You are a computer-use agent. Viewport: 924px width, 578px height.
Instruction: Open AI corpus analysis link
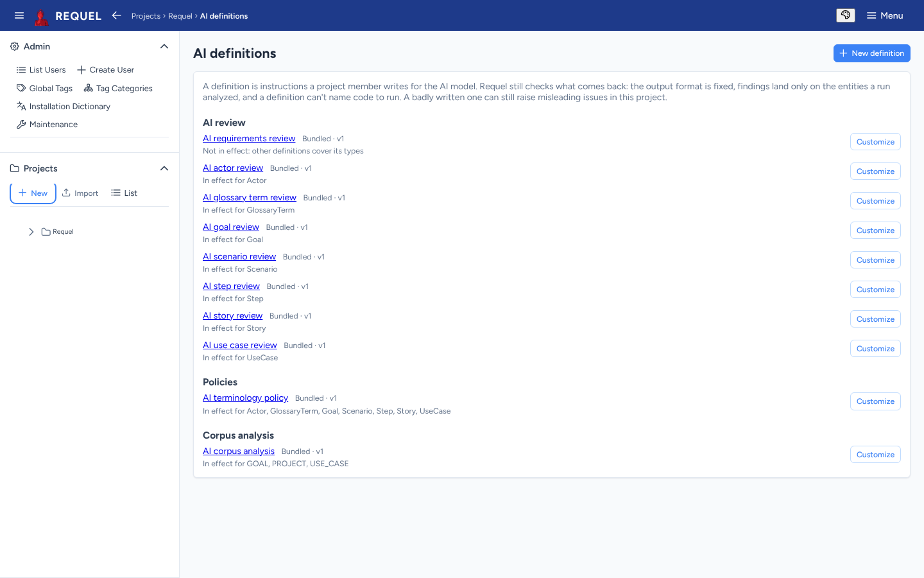[239, 451]
